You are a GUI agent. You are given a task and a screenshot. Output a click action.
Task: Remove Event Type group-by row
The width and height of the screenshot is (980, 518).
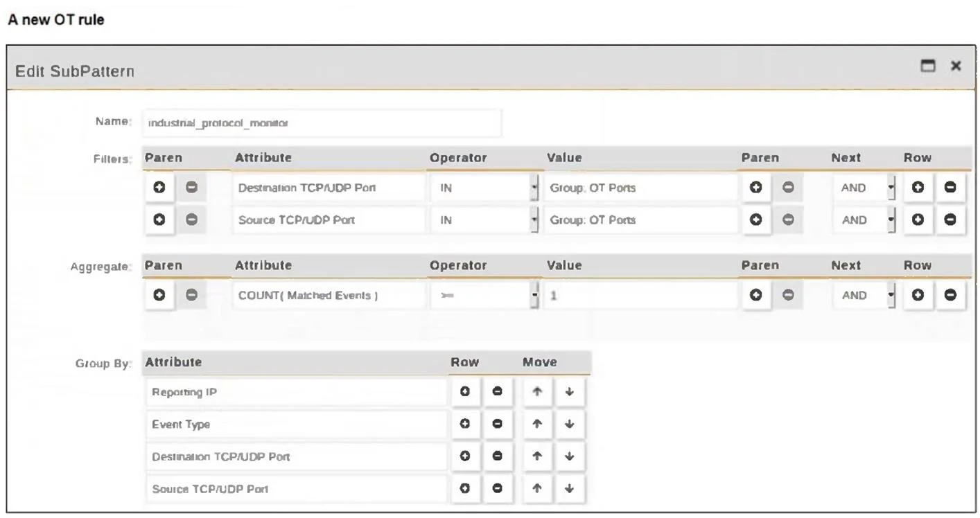498,424
